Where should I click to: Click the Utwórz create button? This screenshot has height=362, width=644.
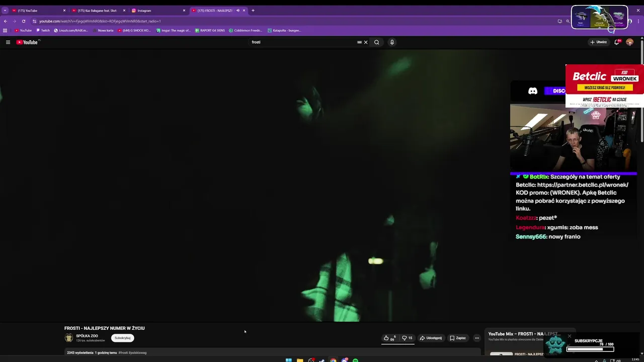pyautogui.click(x=599, y=42)
